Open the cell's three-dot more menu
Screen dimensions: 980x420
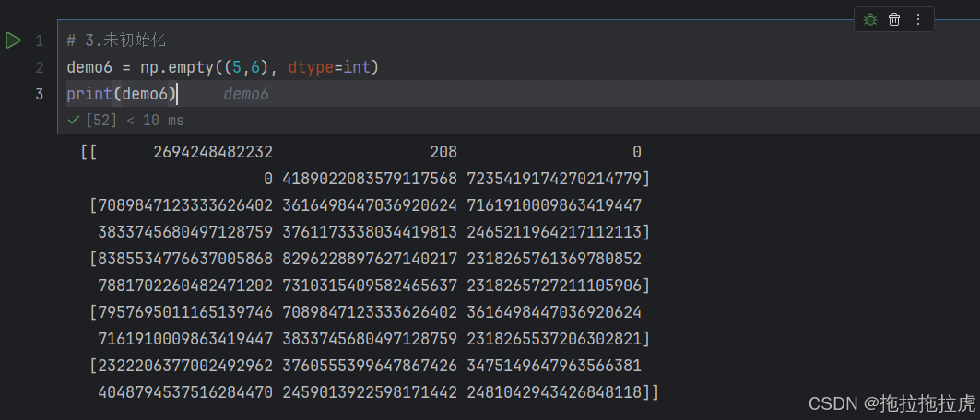coord(918,19)
